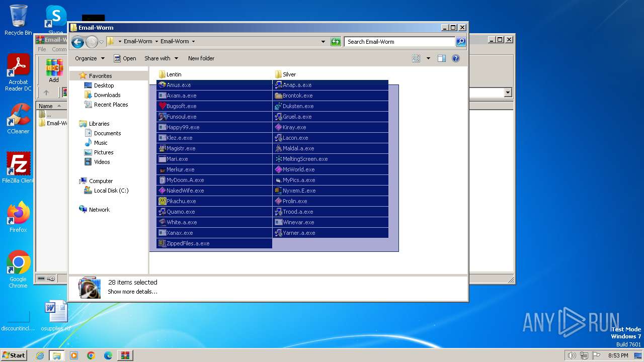Image resolution: width=644 pixels, height=362 pixels.
Task: Open Firefox desktop shortcut
Action: click(18, 217)
